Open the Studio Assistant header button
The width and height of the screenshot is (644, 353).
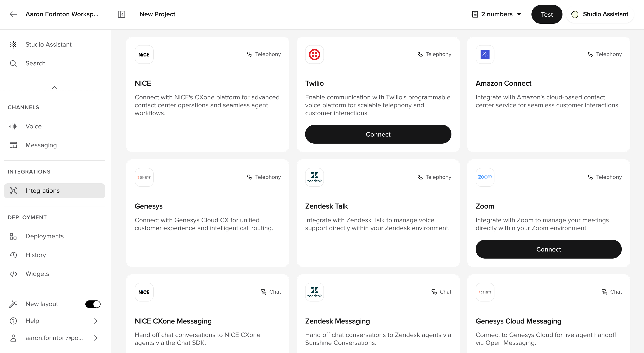tap(600, 14)
